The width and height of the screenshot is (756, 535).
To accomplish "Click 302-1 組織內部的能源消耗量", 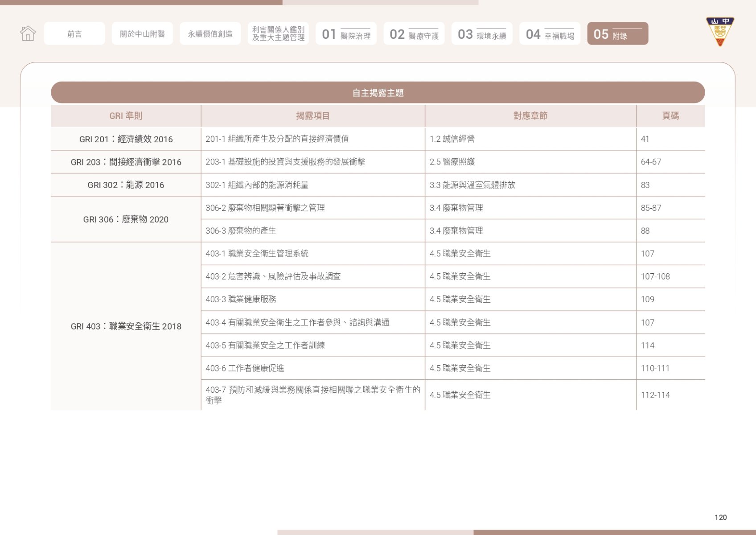I will coord(257,185).
